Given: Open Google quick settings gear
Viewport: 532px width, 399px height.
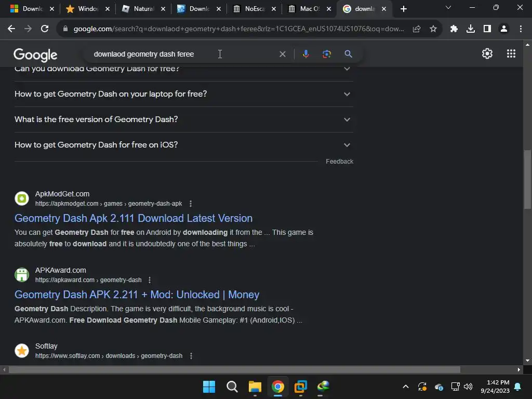Looking at the screenshot, I should point(487,54).
